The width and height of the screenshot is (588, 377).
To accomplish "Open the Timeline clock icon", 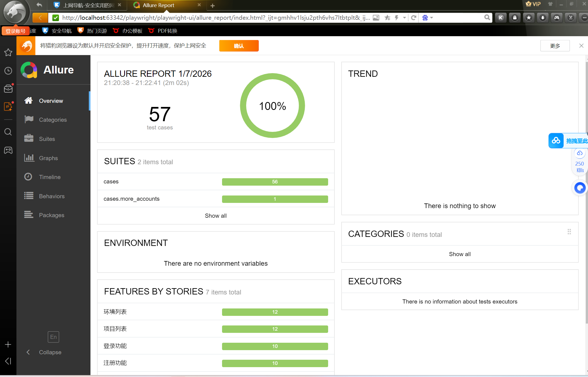I will [28, 177].
